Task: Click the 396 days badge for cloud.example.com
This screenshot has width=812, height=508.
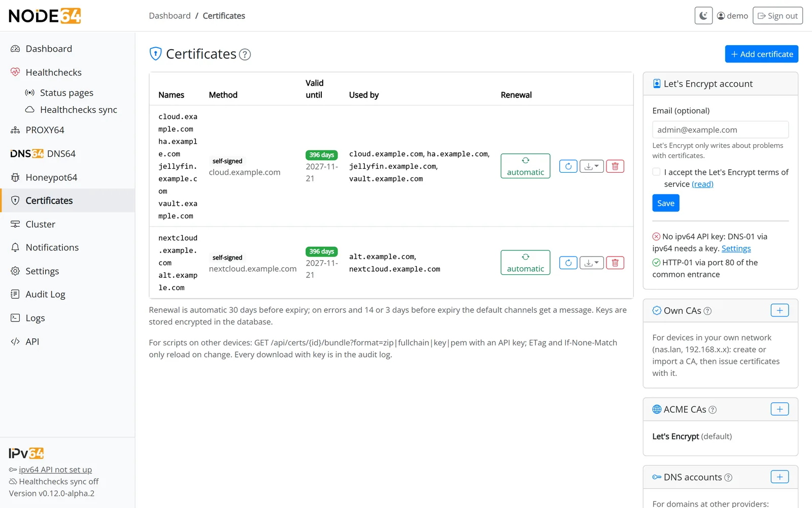Action: [x=321, y=155]
